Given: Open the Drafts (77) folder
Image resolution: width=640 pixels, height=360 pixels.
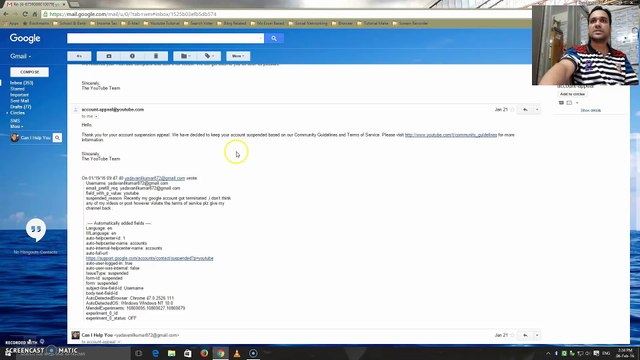Looking at the screenshot, I should [20, 107].
